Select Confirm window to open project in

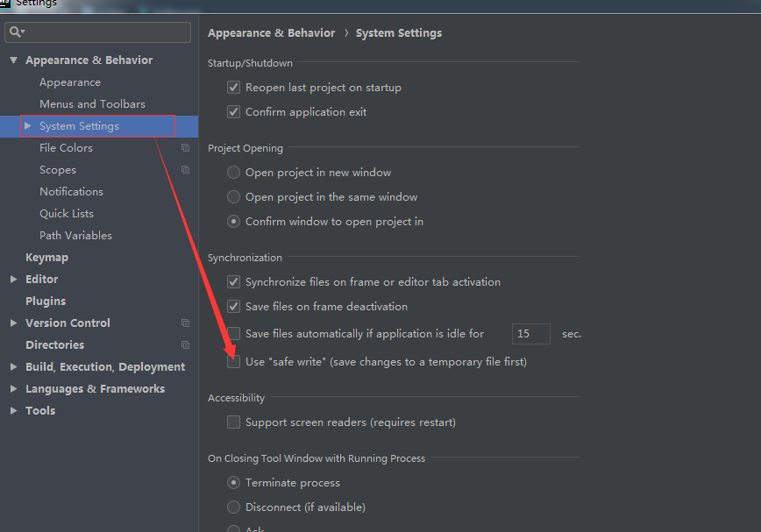(x=233, y=222)
